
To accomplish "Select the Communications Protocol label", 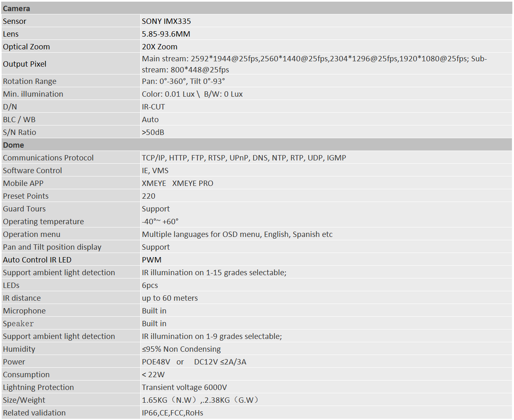I will 48,158.
